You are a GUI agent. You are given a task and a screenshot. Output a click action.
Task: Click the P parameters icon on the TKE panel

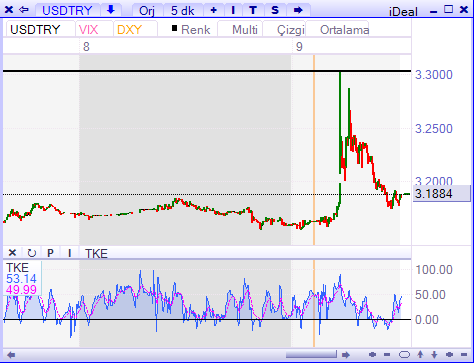click(50, 253)
